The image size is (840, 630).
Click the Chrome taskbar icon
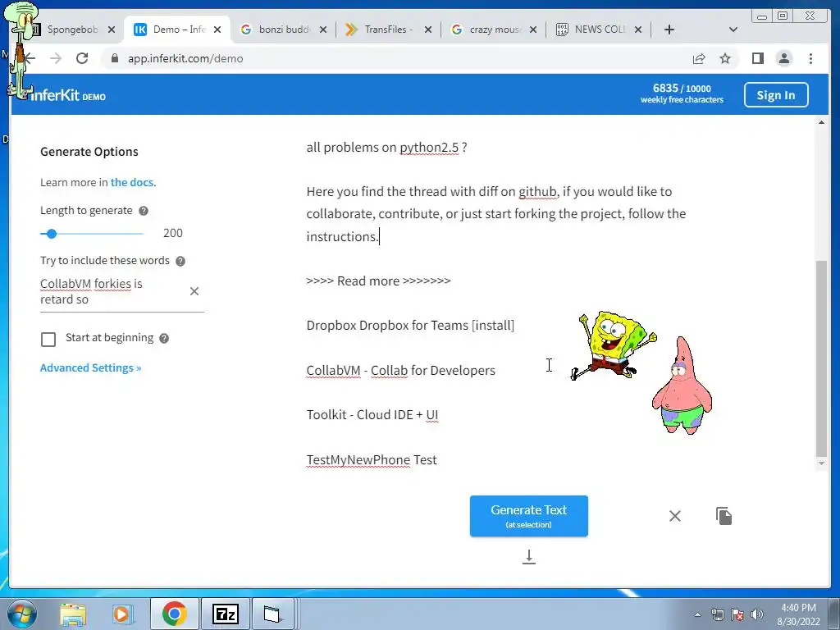coord(174,614)
